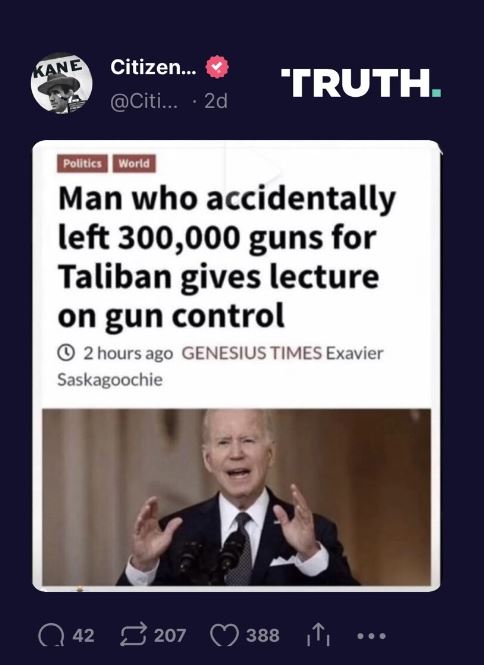
Task: Open the Citizen... display name
Action: tap(154, 67)
